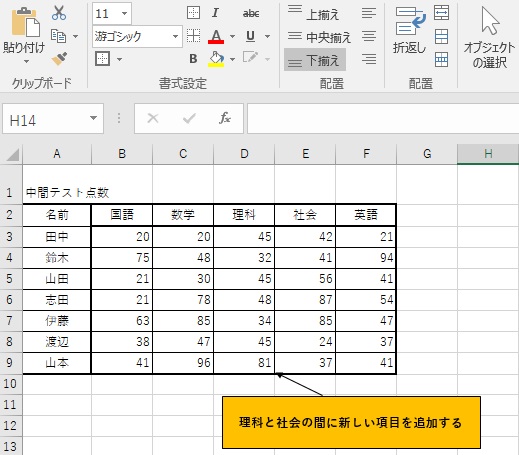Image resolution: width=519 pixels, height=455 pixels.
Task: Select column A header
Action: click(57, 154)
